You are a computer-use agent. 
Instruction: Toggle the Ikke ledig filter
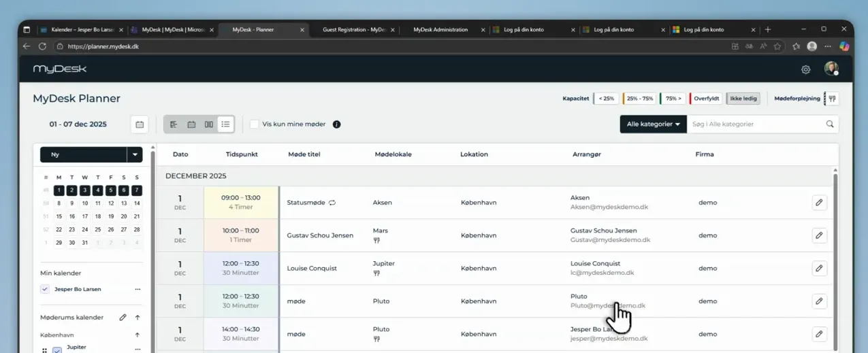pos(743,99)
